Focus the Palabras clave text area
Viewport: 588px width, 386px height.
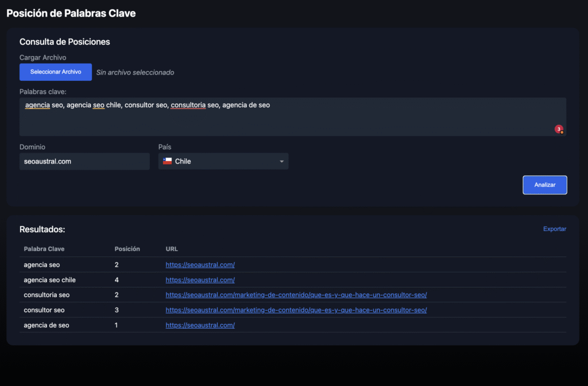point(287,119)
